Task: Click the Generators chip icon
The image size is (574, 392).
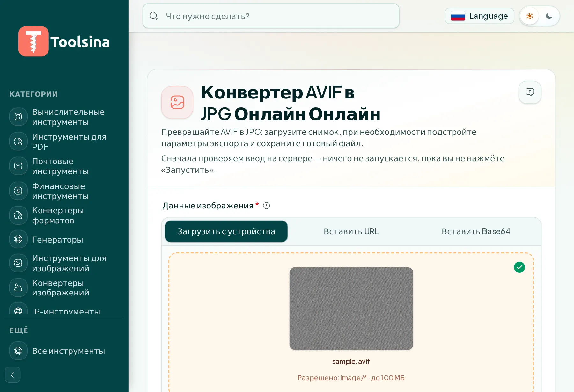Action: (x=18, y=239)
